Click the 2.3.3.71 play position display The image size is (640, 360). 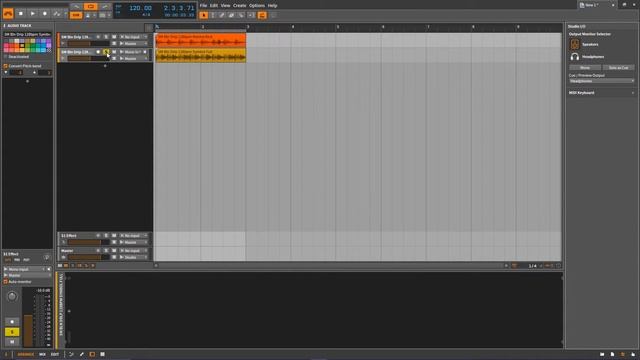click(x=179, y=8)
